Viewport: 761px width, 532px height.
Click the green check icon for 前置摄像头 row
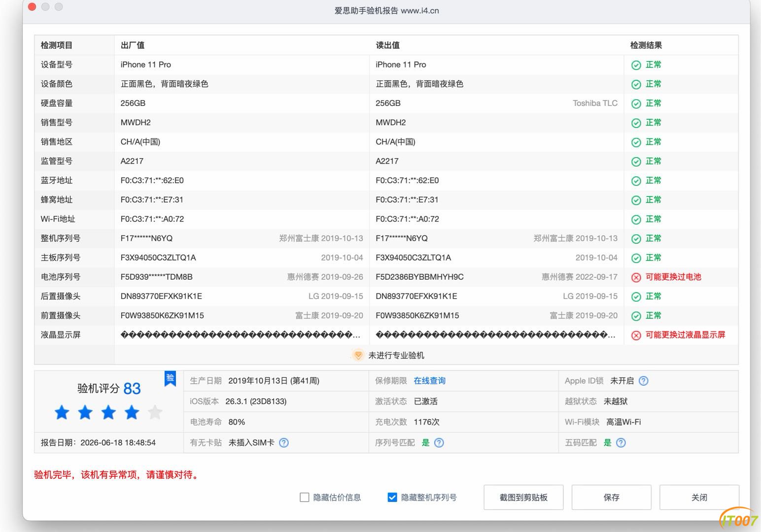tap(636, 316)
